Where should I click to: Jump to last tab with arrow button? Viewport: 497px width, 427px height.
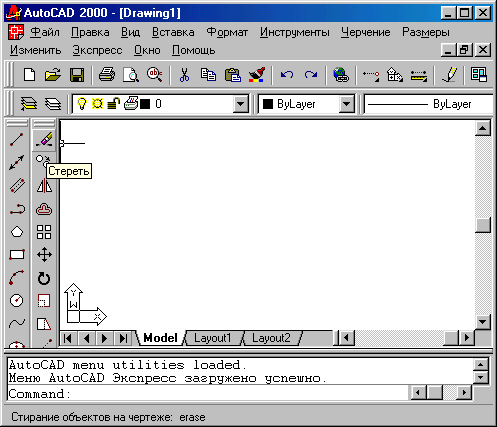pos(123,338)
